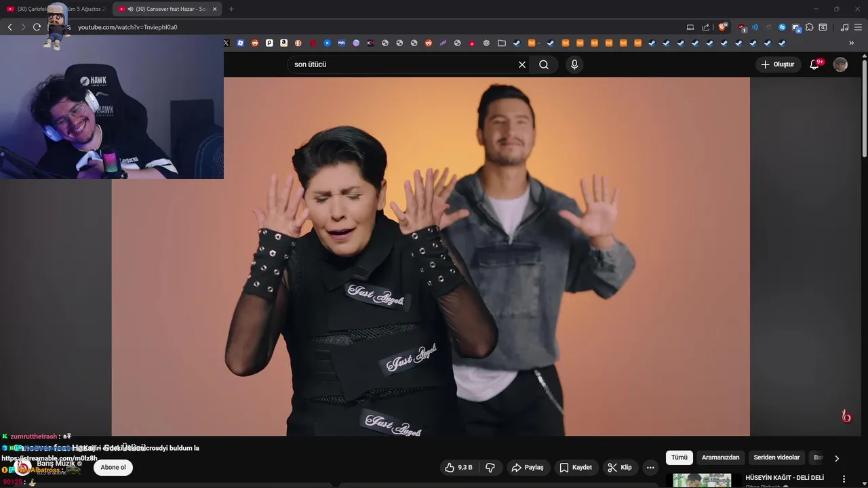This screenshot has height=488, width=868.
Task: Close the Cansever feat Hazar tab
Action: pyautogui.click(x=215, y=9)
